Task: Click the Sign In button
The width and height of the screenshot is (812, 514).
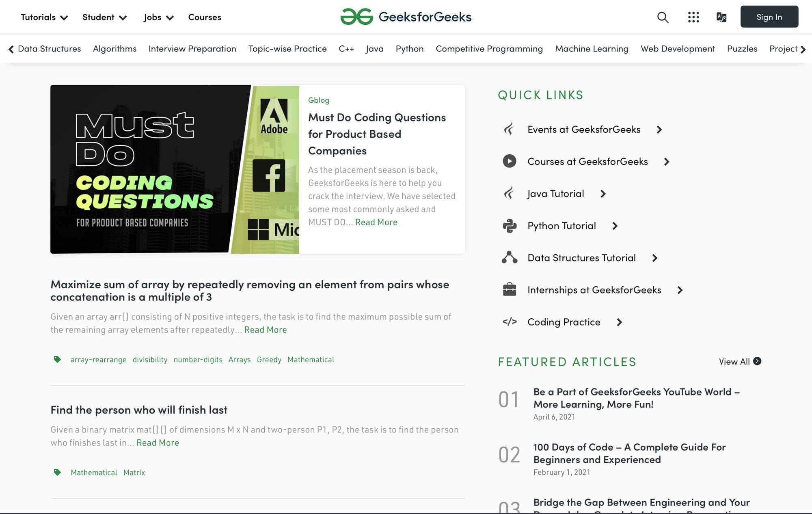Action: [x=769, y=17]
